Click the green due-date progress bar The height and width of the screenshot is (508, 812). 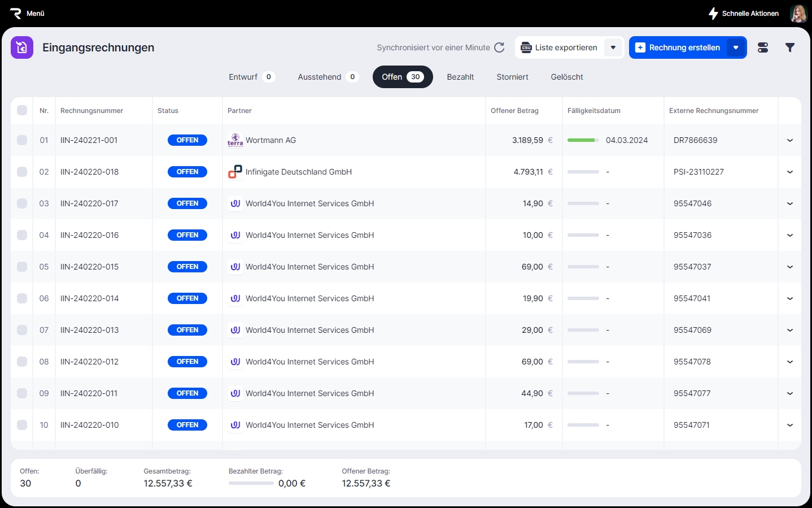coord(583,140)
